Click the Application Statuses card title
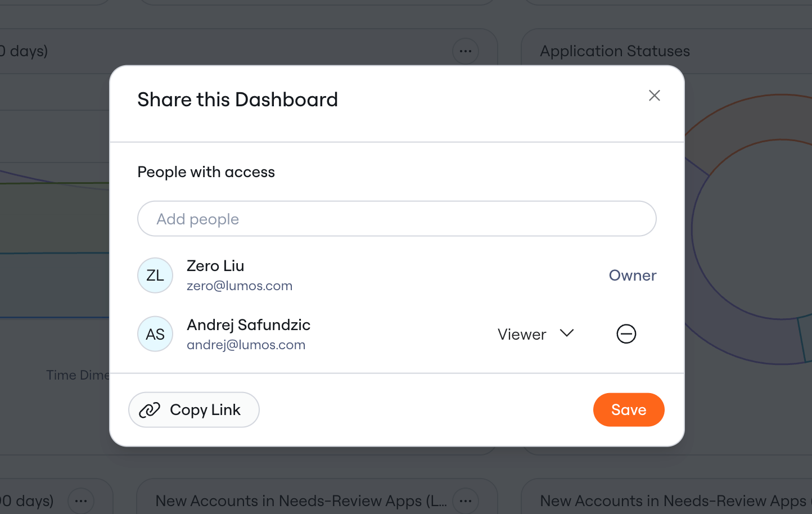The image size is (812, 514). [x=615, y=51]
